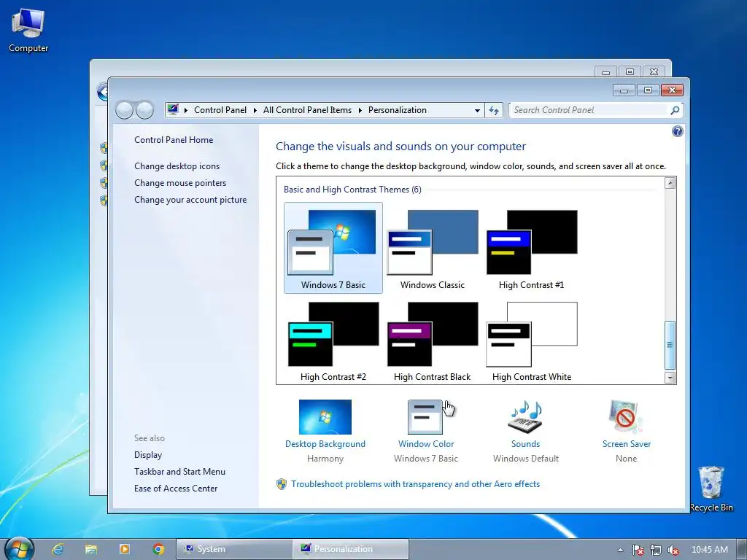Click the Desktop Background icon
747x560 pixels.
325,417
